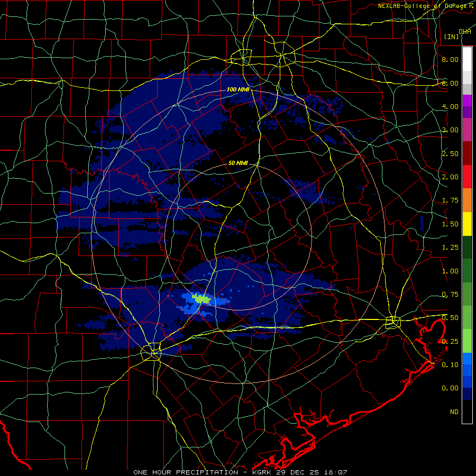Image resolution: width=476 pixels, height=476 pixels.
Task: Select the "0.50" legend value
Action: (450, 318)
